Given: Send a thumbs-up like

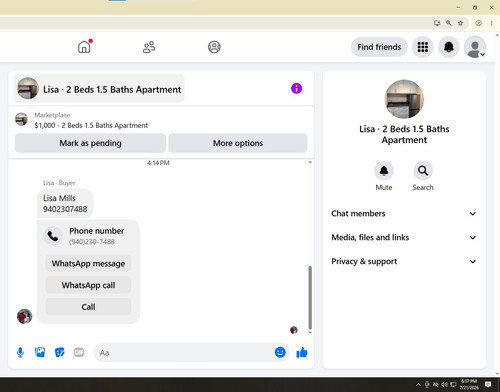Looking at the screenshot, I should (x=302, y=352).
